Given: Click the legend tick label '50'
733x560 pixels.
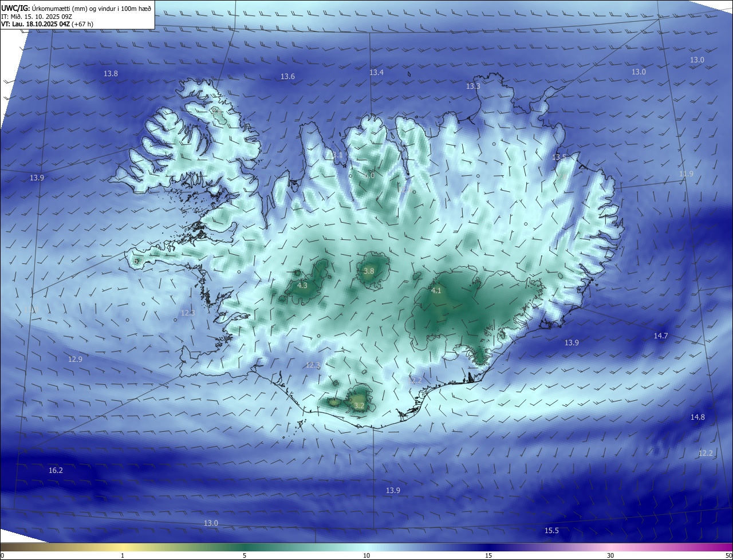Looking at the screenshot, I should (728, 555).
